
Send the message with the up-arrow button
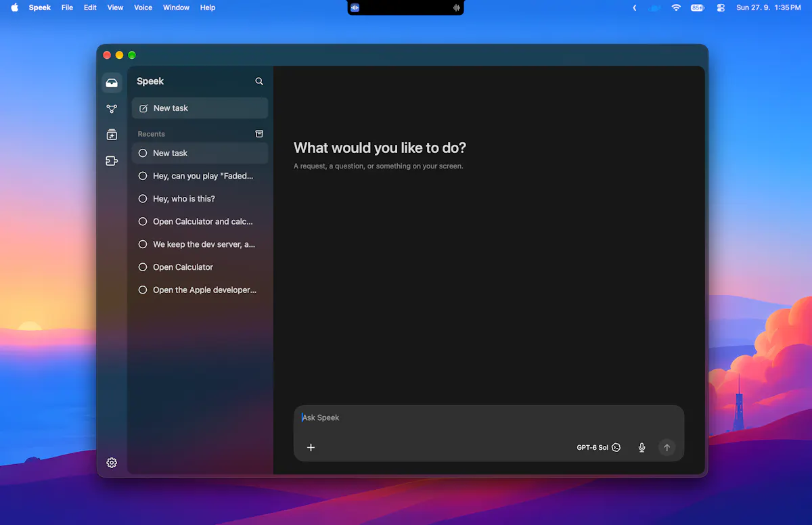pyautogui.click(x=667, y=447)
